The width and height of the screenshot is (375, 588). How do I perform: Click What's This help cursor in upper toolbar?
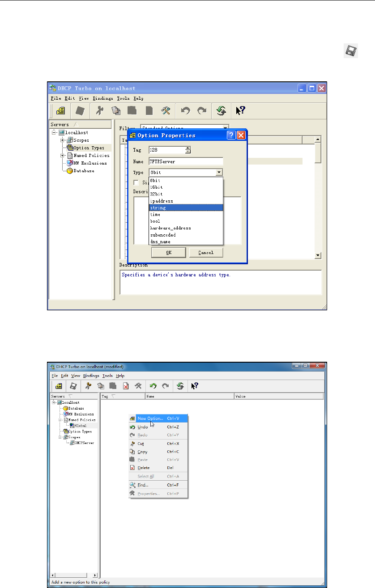pos(240,110)
